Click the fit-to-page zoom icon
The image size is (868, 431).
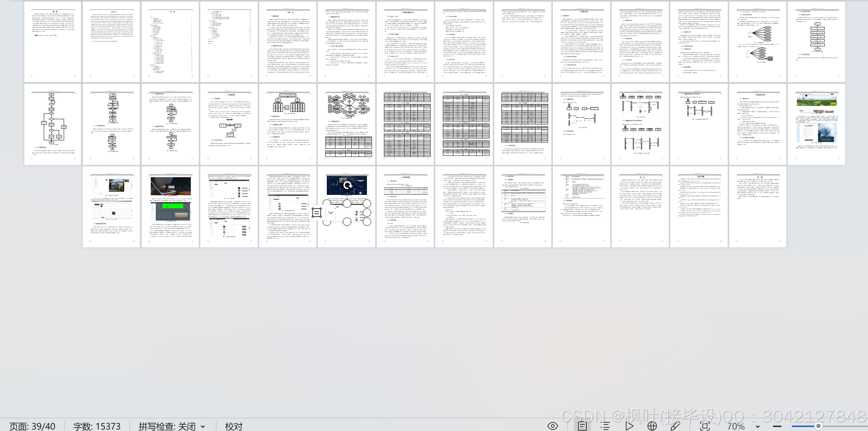tap(705, 426)
